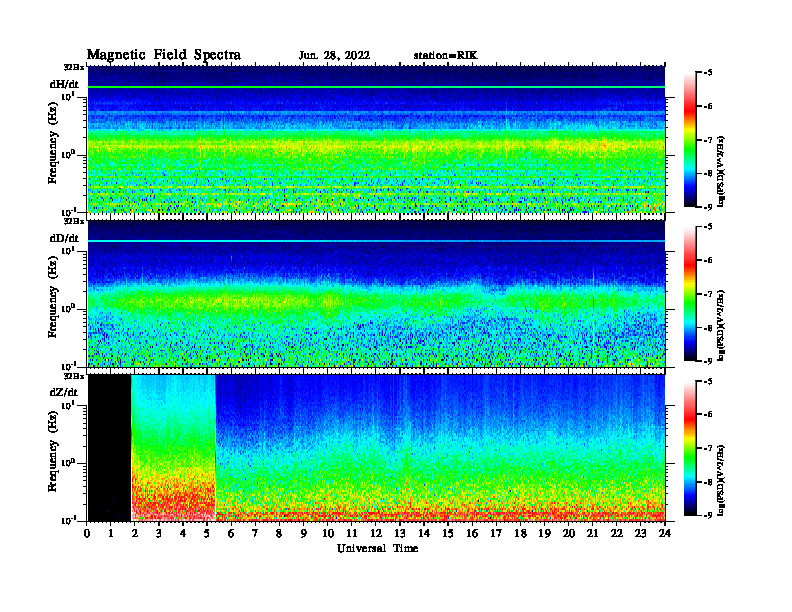
Task: Click hour tick label "18" on the time axis
Action: pos(520,534)
